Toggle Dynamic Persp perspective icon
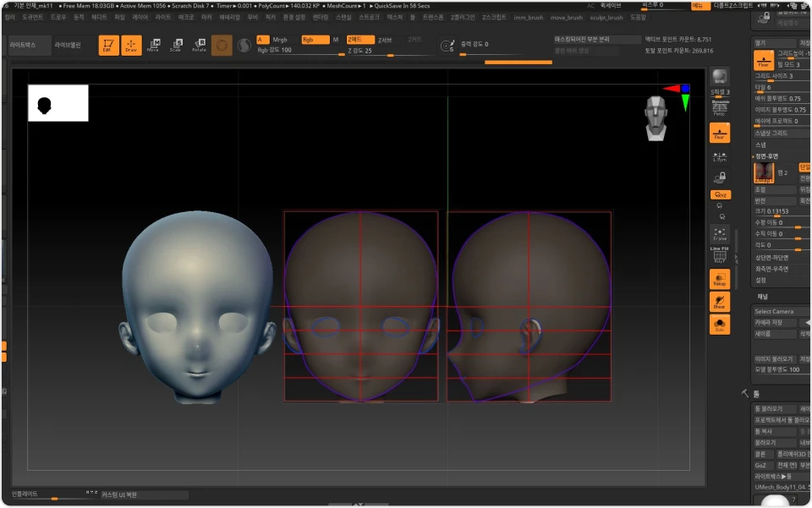 coord(719,107)
